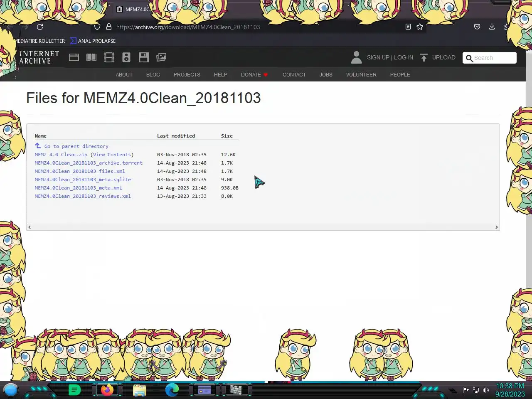Open the green Spotify-style taskbar app

pos(74,390)
